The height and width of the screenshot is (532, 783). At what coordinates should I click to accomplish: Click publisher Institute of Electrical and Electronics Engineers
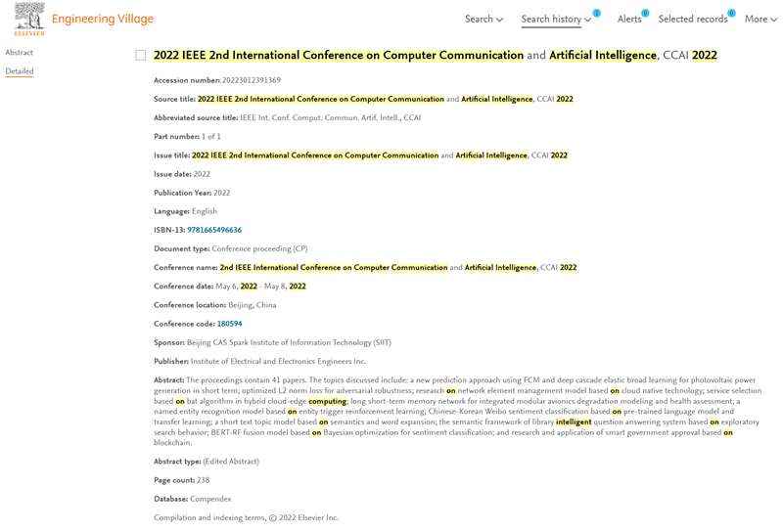(278, 361)
